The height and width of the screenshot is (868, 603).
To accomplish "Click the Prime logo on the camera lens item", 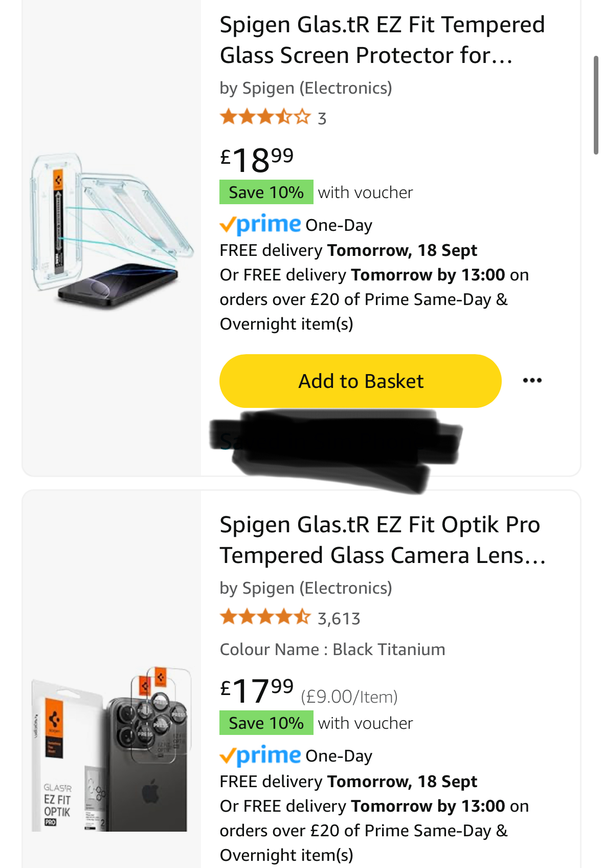I will point(260,755).
